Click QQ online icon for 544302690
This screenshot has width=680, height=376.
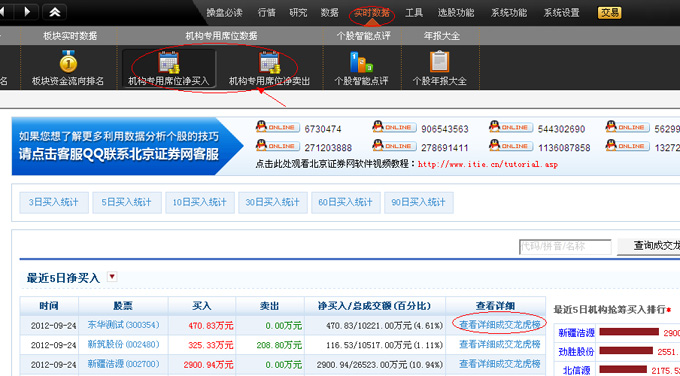click(x=511, y=127)
